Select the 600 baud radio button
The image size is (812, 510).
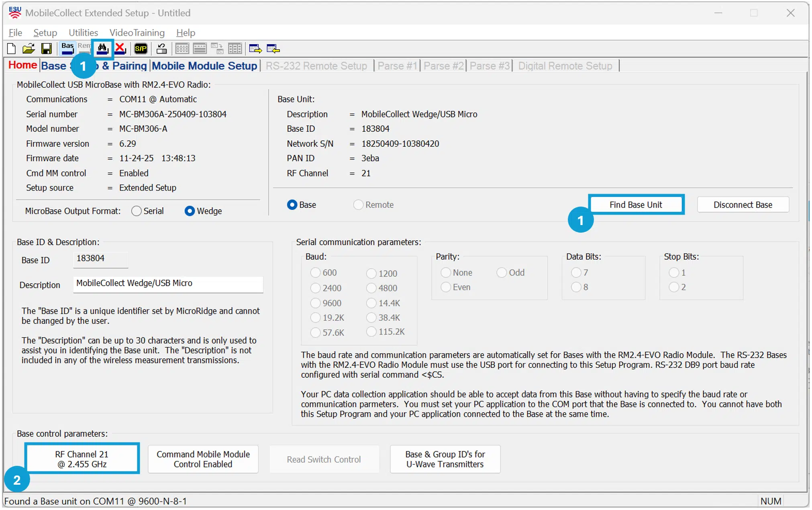tap(316, 272)
